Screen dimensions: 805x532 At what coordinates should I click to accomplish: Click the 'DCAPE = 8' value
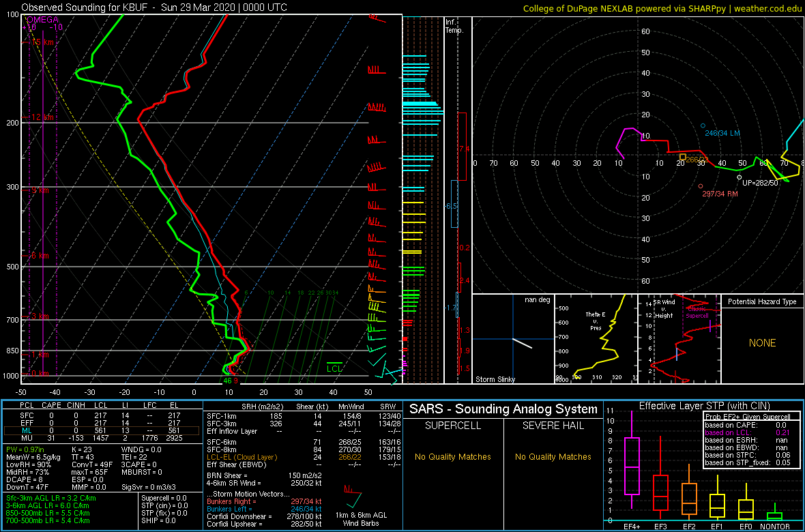coord(24,479)
